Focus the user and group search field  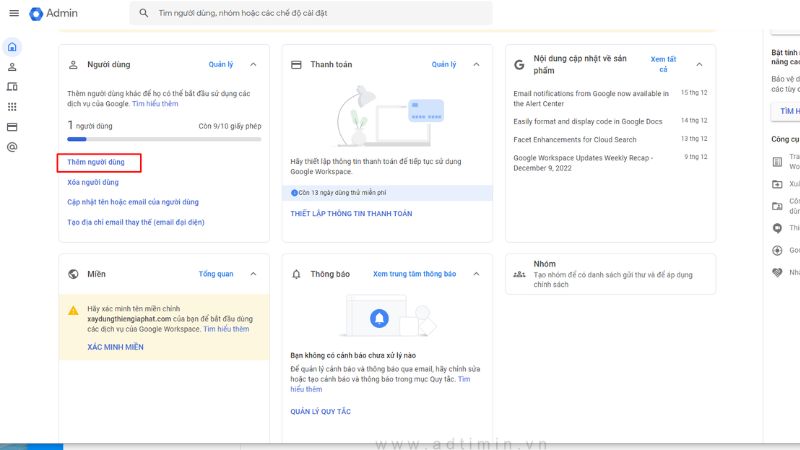coord(311,13)
